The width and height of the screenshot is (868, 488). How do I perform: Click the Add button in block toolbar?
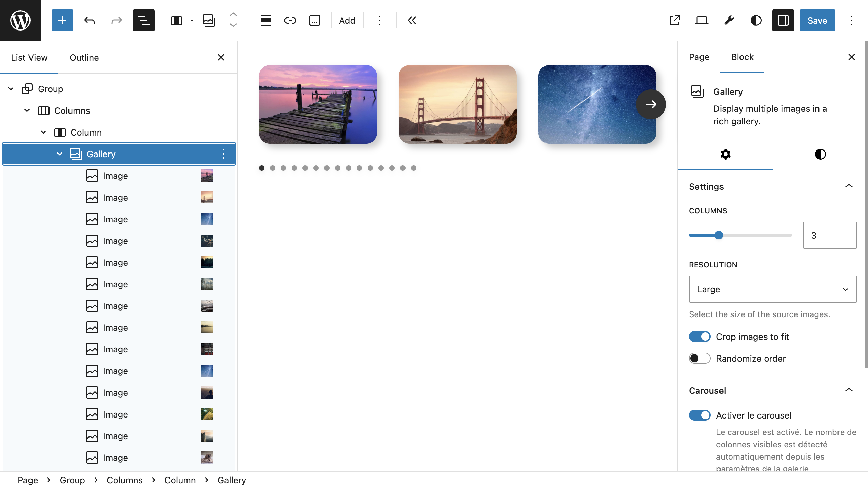[x=347, y=20]
